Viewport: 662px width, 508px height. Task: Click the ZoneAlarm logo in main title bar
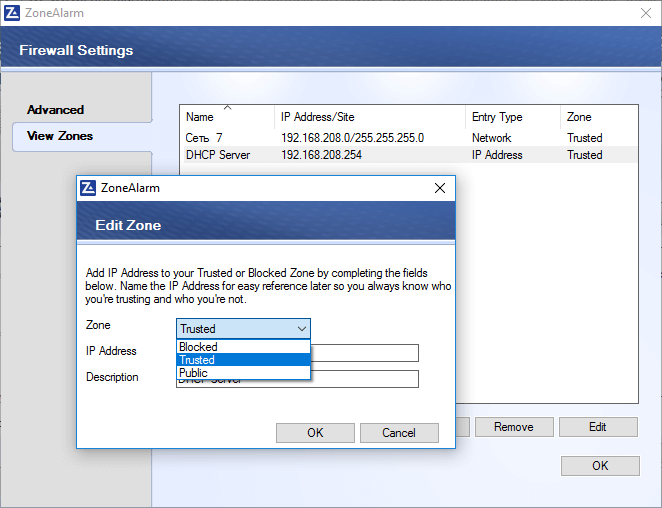[12, 13]
